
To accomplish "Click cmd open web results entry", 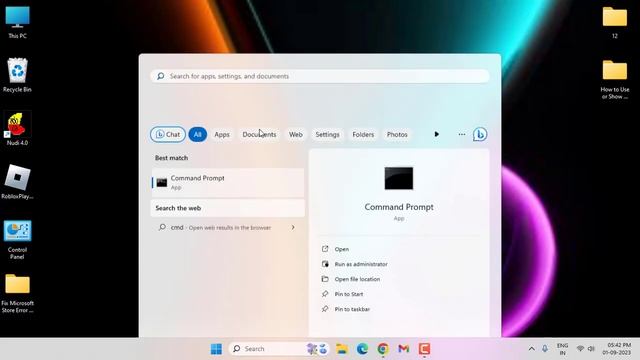I will coord(228,227).
